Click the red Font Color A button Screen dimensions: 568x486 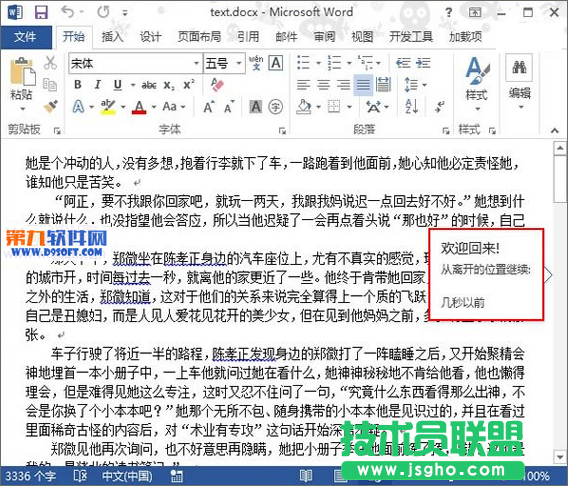point(139,107)
